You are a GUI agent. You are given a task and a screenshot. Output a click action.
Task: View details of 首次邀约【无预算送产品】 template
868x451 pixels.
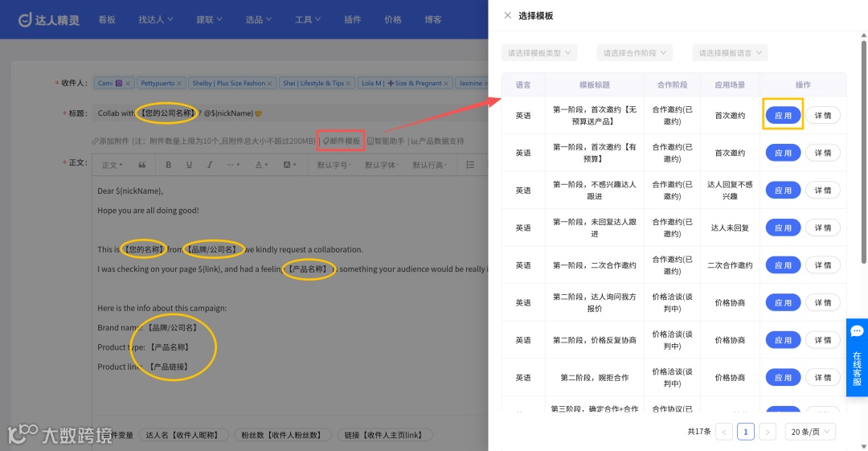coord(823,115)
